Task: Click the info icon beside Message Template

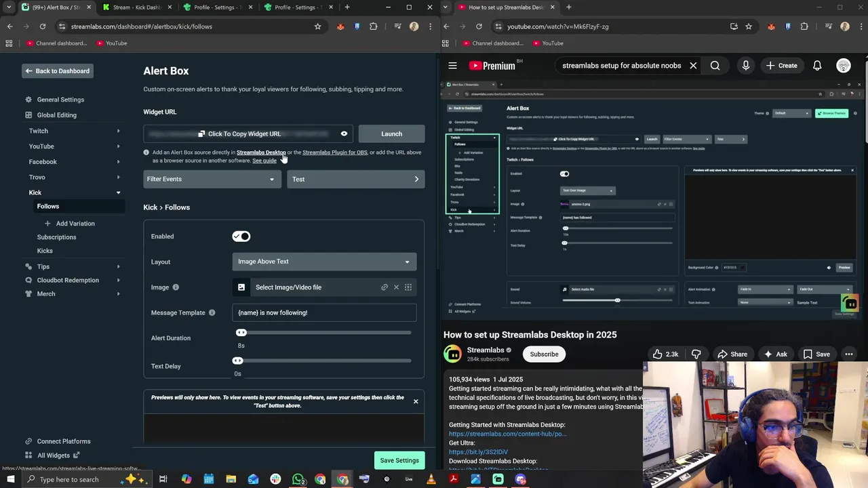Action: click(x=212, y=312)
